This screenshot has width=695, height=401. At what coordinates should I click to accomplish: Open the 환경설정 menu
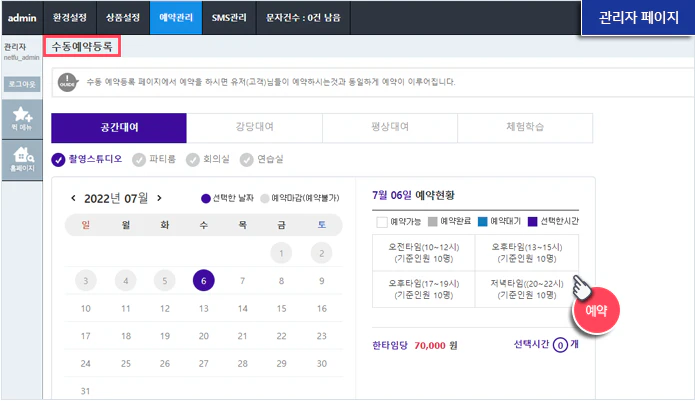coord(70,18)
